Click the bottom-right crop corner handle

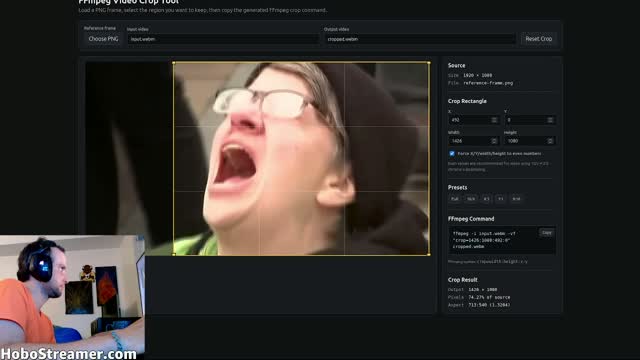[429, 254]
